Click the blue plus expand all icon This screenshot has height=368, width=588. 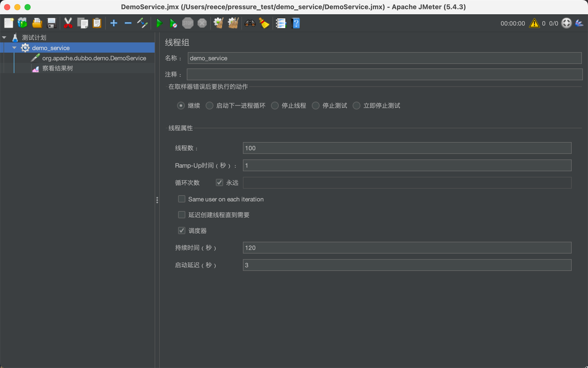[x=114, y=23]
